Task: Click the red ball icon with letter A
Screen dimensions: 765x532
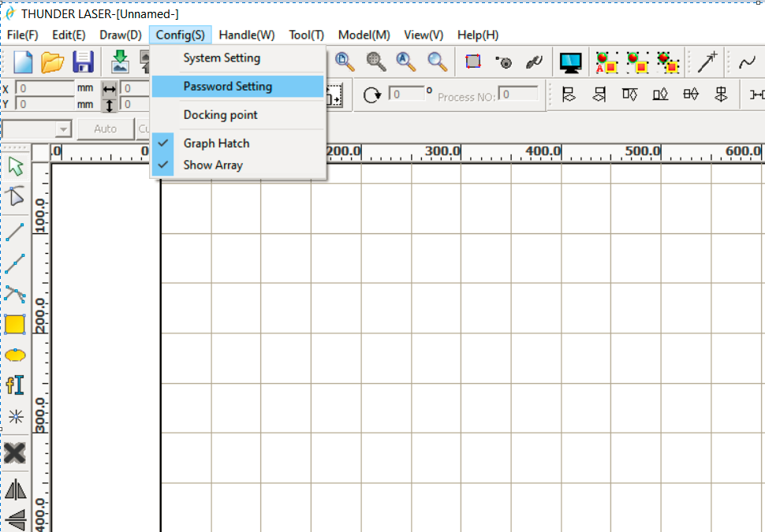Action: pyautogui.click(x=606, y=62)
